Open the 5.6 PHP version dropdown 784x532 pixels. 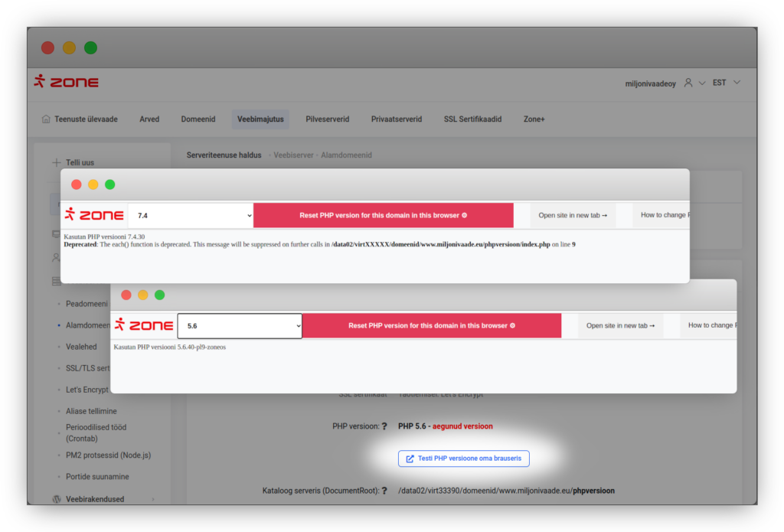(x=240, y=326)
